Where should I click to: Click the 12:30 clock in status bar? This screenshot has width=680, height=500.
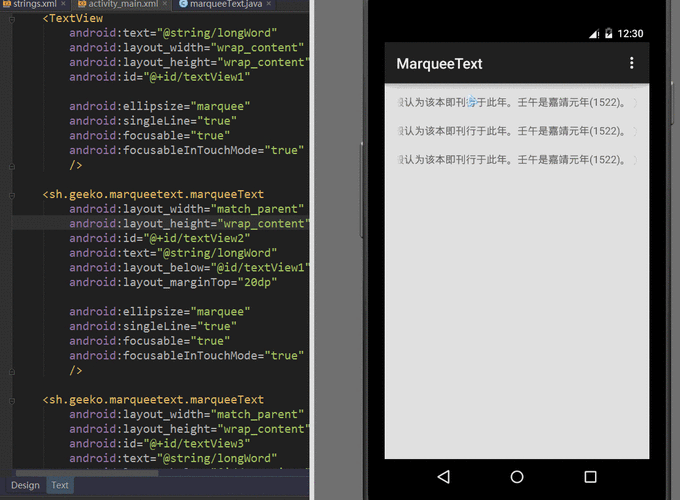click(x=630, y=33)
